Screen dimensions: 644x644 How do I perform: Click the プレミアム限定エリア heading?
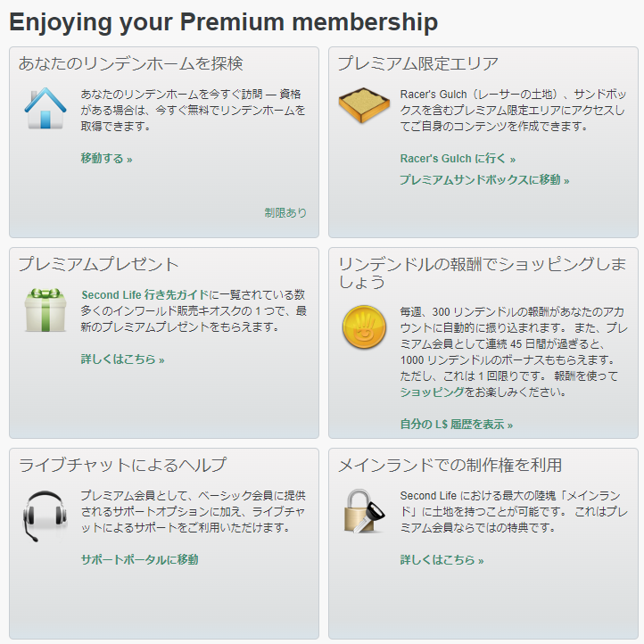418,63
